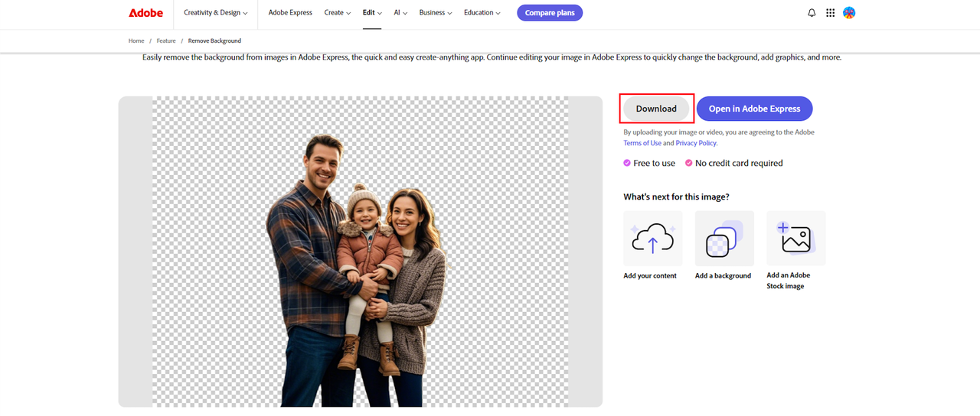
Task: Open the Terms of Use link
Action: click(x=642, y=143)
